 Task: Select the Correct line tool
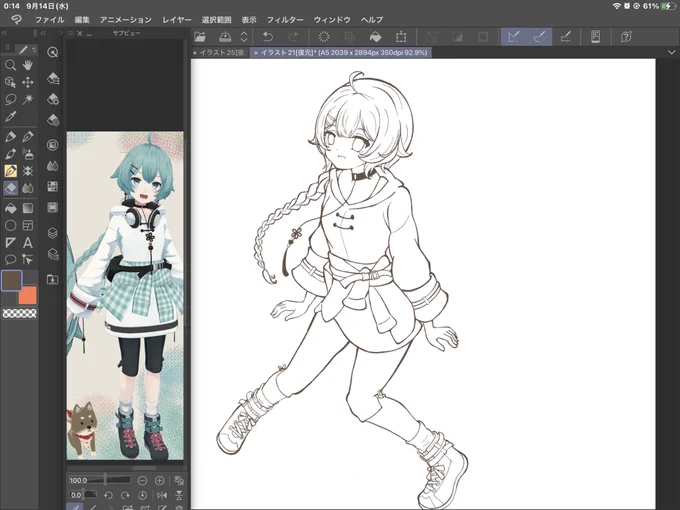(28, 260)
